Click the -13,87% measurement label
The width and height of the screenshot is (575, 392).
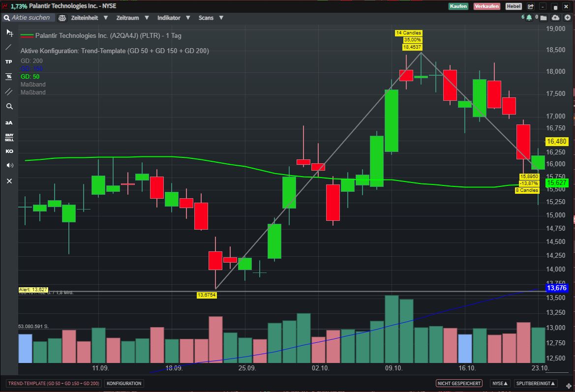tap(529, 183)
